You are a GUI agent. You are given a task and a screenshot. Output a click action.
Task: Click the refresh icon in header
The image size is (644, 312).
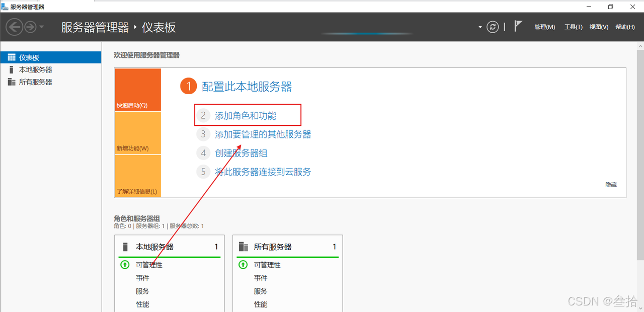[493, 27]
